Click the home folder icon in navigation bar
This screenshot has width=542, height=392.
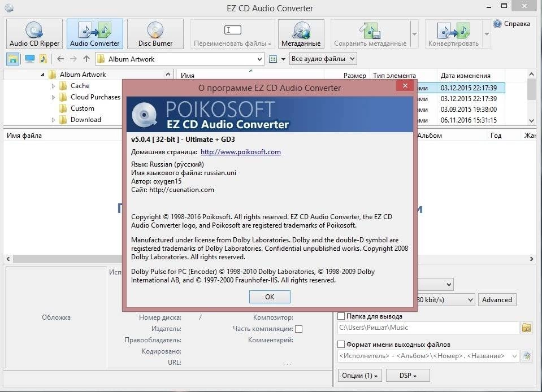13,59
